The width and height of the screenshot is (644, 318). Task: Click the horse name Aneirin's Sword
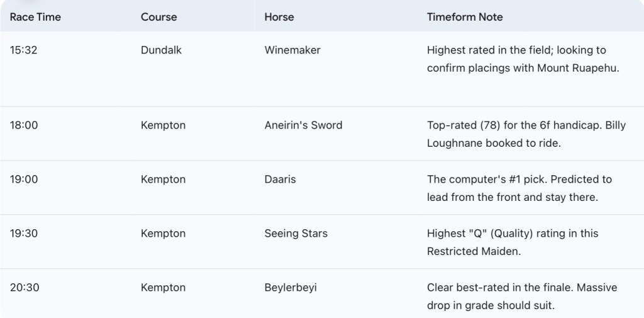pyautogui.click(x=303, y=125)
